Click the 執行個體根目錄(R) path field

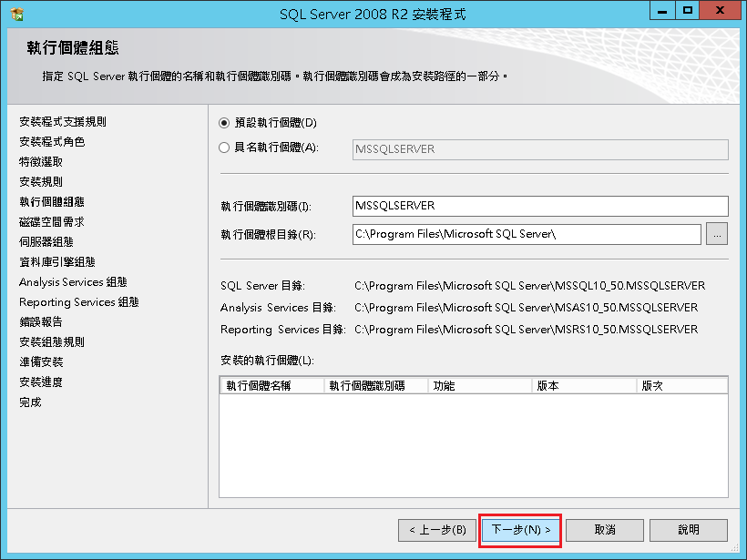tap(527, 234)
